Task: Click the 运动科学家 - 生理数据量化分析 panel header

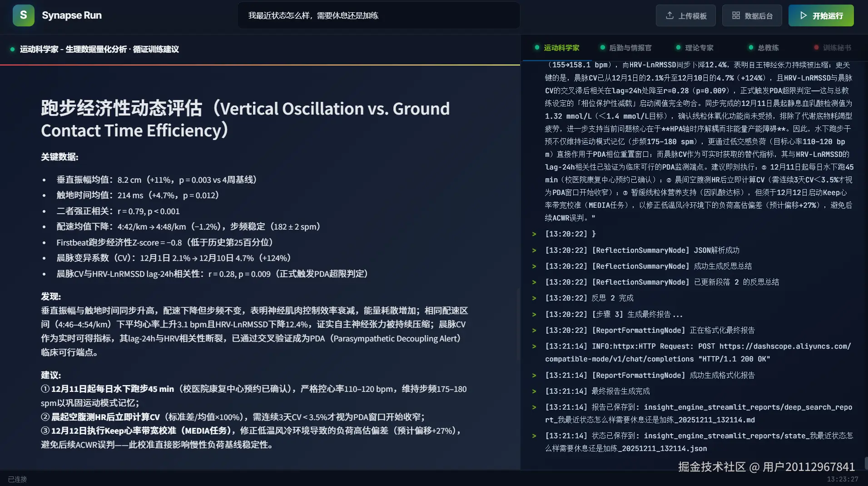Action: pos(99,49)
